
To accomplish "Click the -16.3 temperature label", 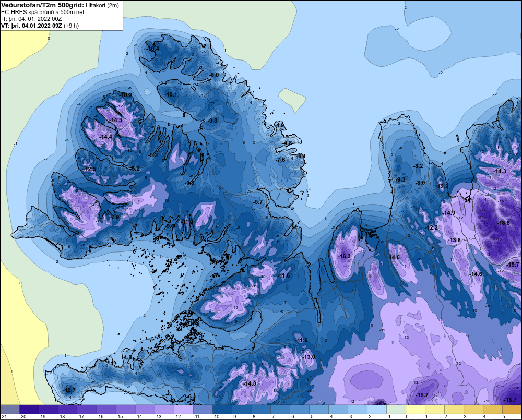I will pos(344,256).
